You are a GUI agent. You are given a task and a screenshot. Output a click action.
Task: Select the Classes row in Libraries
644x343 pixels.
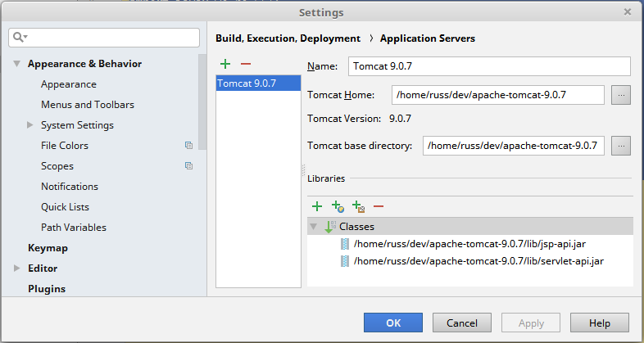click(469, 227)
